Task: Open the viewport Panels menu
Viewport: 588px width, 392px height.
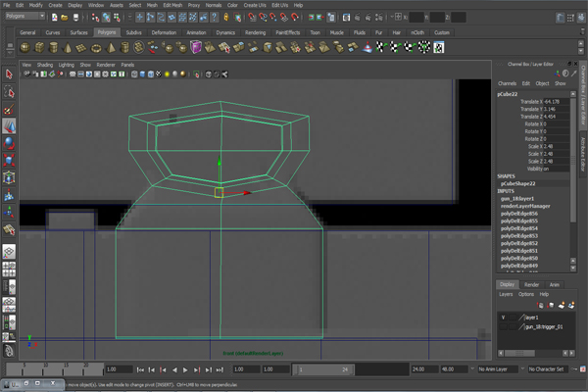Action: coord(127,65)
